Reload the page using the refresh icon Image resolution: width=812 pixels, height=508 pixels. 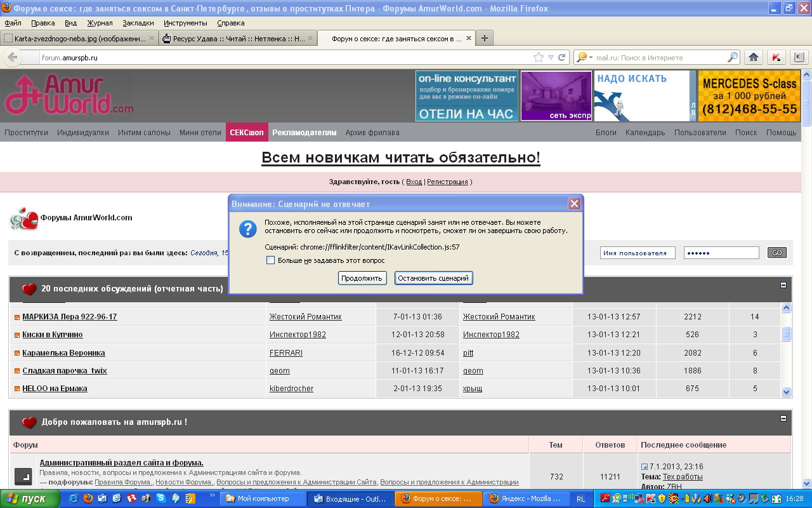click(x=561, y=57)
